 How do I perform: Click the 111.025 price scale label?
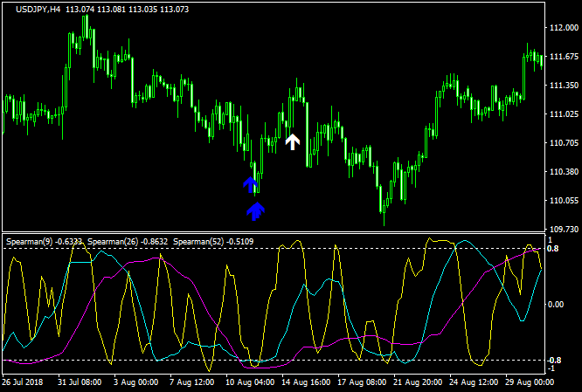click(565, 114)
